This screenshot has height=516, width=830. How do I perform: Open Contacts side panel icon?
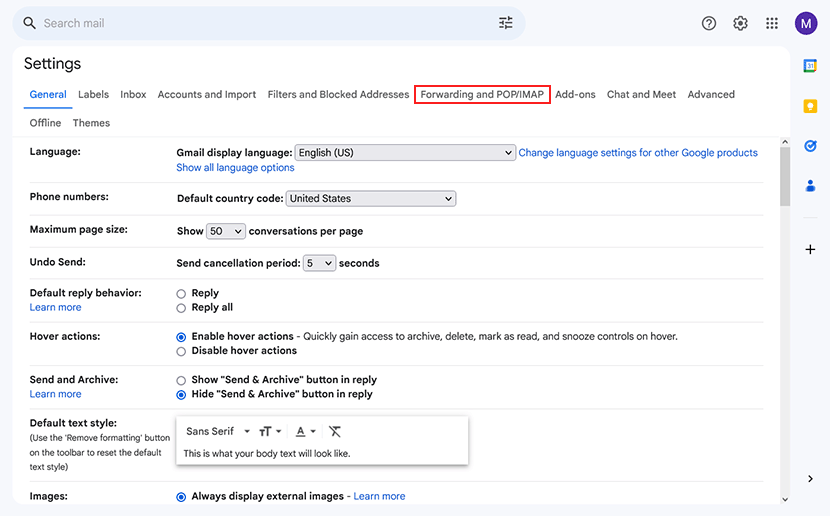coord(810,186)
